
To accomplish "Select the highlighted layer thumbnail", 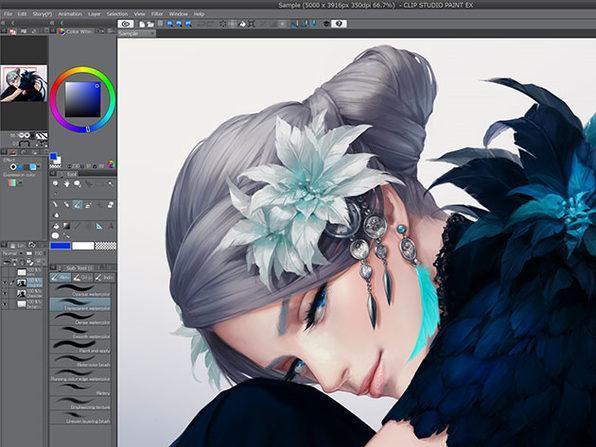I will (x=22, y=283).
